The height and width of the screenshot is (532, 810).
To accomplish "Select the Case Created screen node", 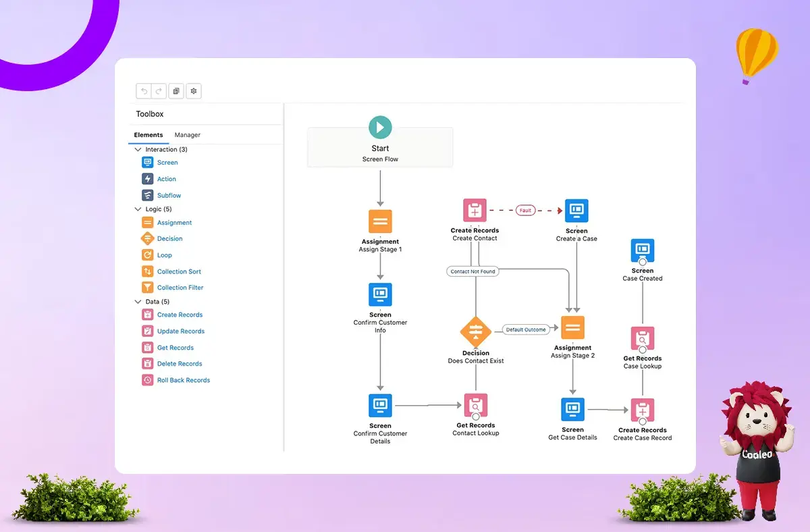I will (643, 250).
